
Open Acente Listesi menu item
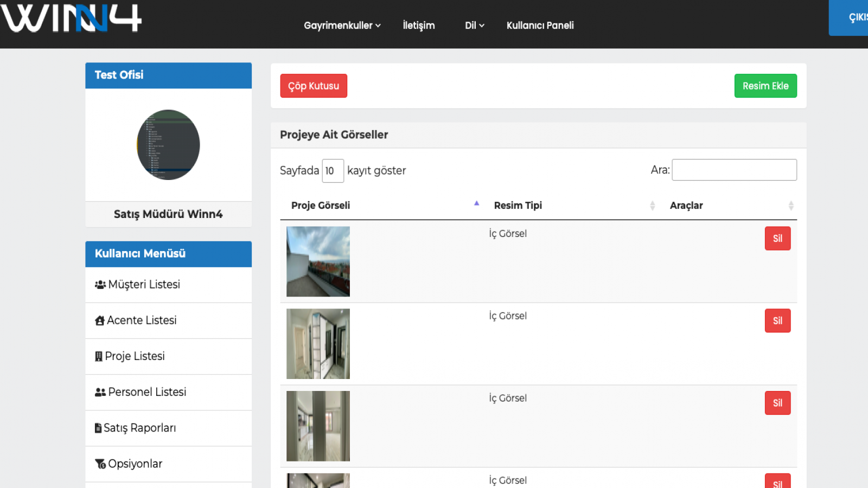click(168, 320)
